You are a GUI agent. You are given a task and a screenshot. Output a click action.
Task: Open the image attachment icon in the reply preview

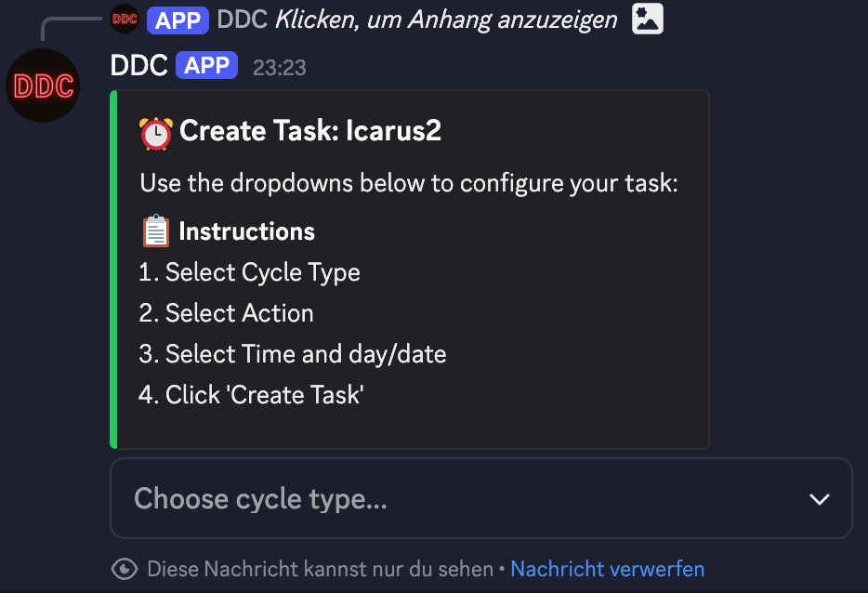click(x=647, y=19)
